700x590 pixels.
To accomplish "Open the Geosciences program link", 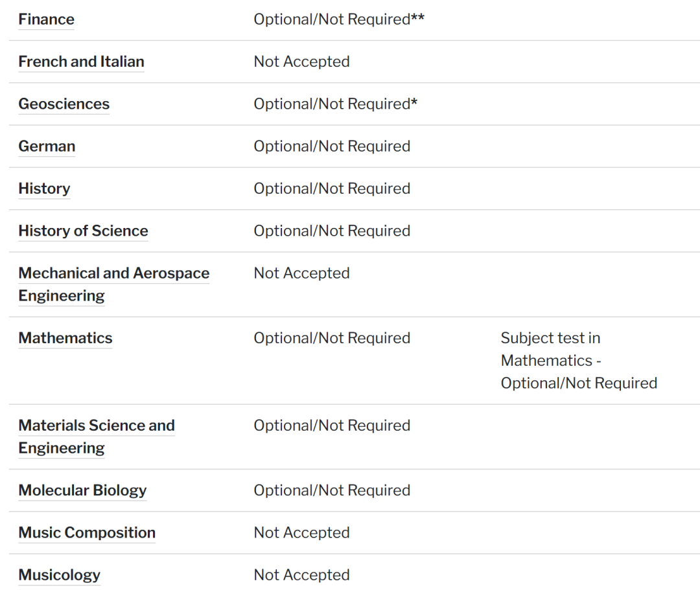I will point(64,104).
